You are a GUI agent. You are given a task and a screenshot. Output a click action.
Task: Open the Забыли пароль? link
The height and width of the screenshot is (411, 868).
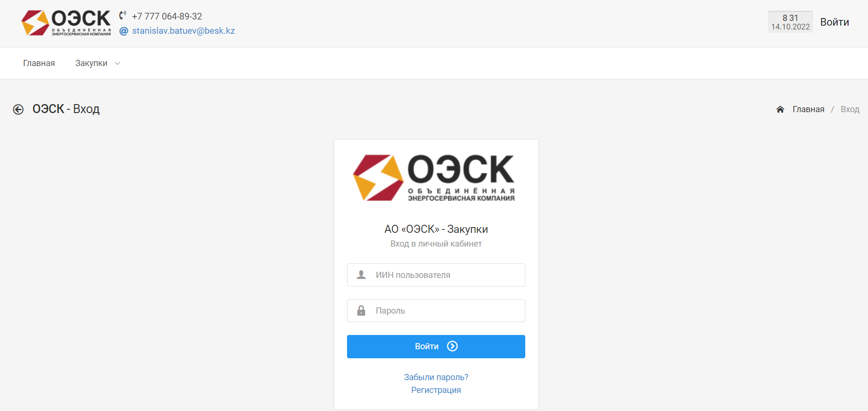[x=436, y=377]
